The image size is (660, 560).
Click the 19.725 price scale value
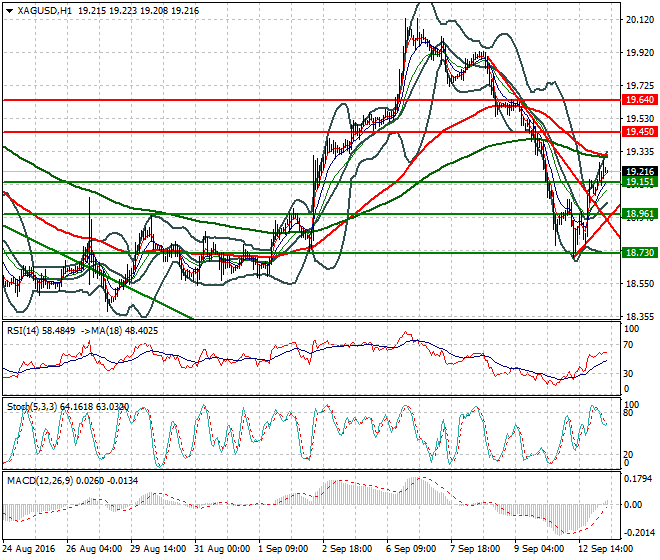click(x=640, y=86)
